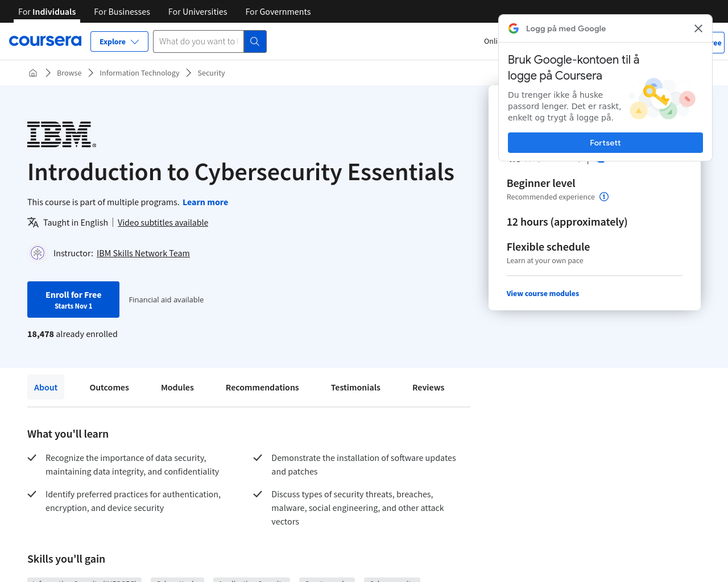Go to For Businesses in top menu
Image resolution: width=728 pixels, height=582 pixels.
coord(122,11)
